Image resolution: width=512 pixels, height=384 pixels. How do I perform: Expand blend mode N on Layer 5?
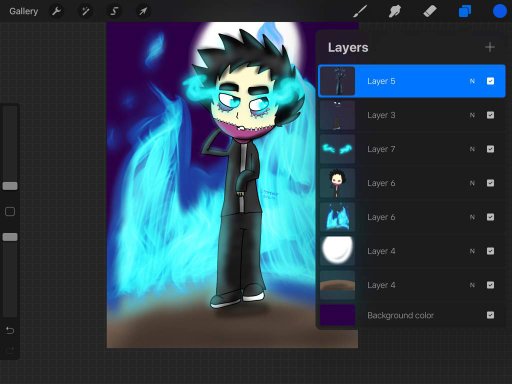pos(472,81)
